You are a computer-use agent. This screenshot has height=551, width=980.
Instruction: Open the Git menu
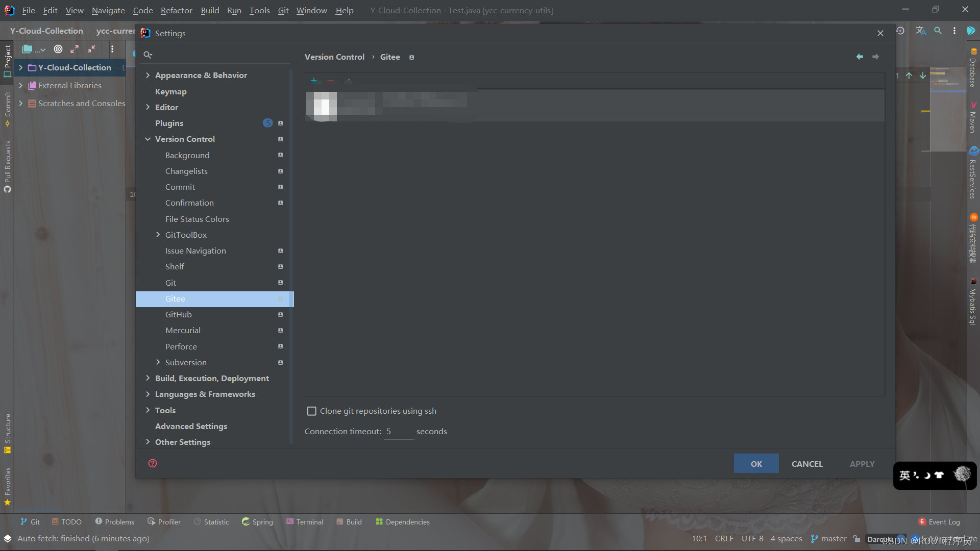[283, 10]
